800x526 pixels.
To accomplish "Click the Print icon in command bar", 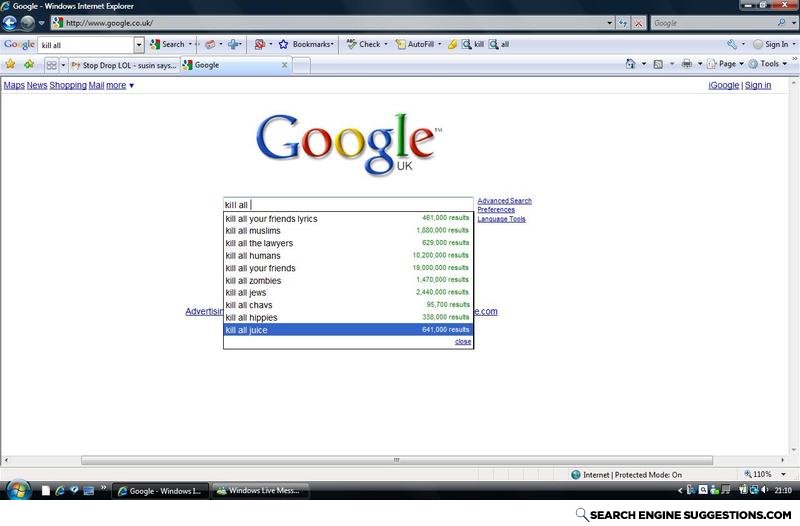I will coord(687,64).
